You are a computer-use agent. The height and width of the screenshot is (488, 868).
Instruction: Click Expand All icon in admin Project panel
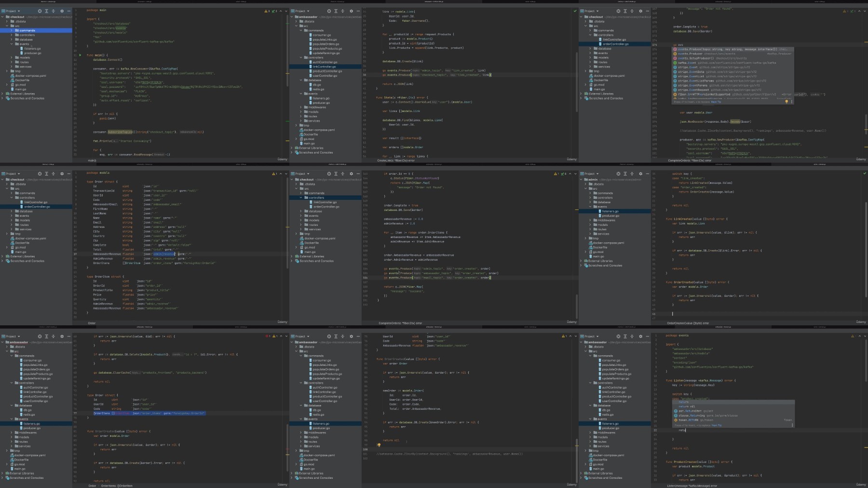point(625,174)
